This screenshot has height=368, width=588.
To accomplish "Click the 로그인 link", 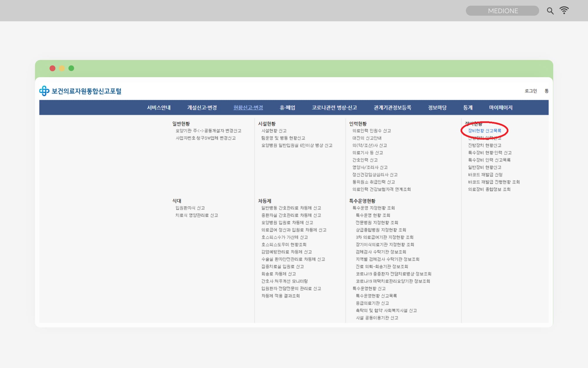I will tap(531, 91).
